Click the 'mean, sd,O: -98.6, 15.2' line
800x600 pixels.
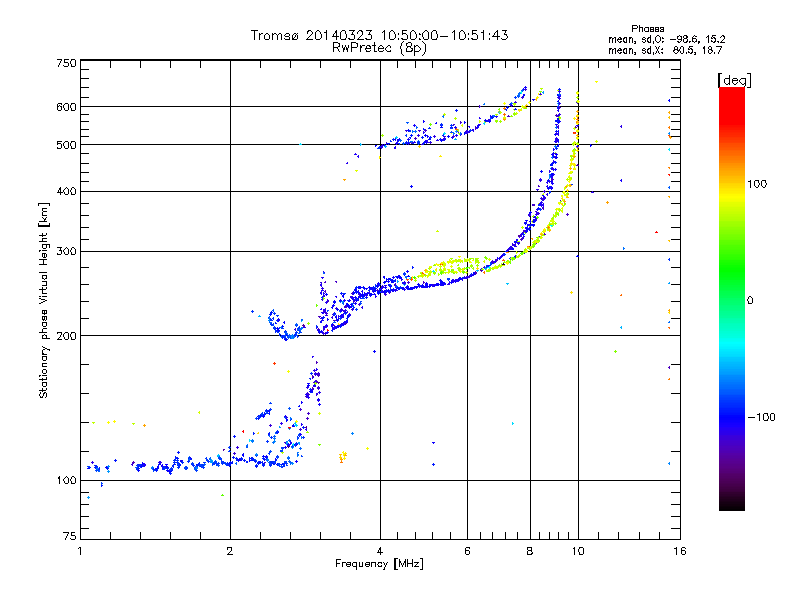tap(666, 39)
